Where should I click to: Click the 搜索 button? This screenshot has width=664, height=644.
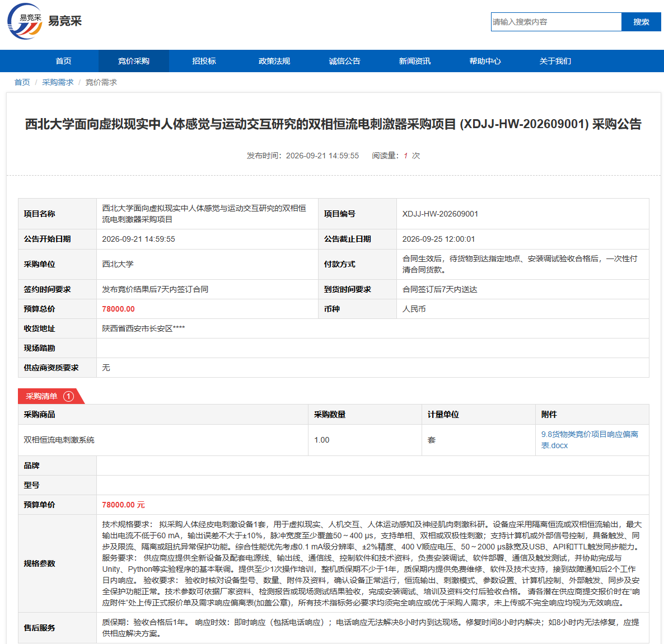641,22
